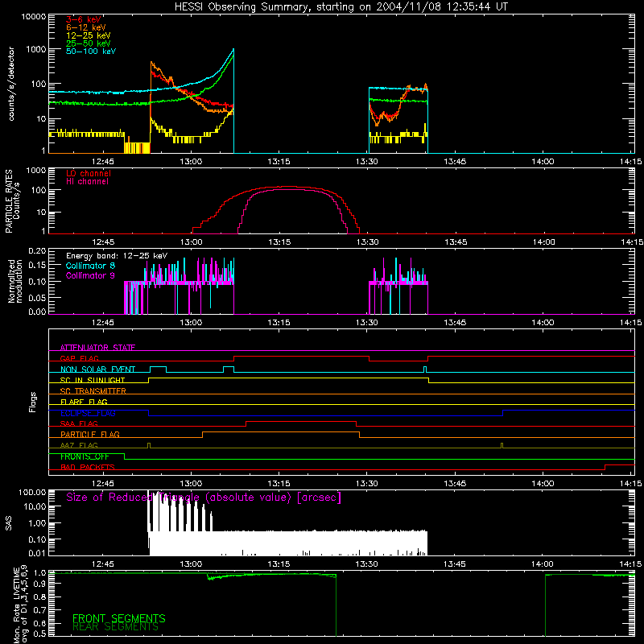Select the Collimator 8 legend label
This screenshot has height=644, width=644.
[x=90, y=266]
